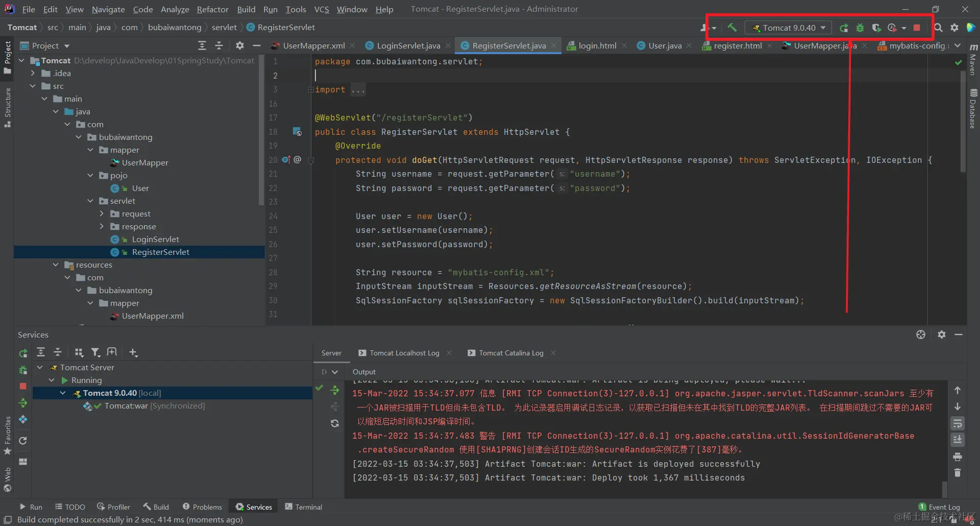
Task: Toggle soft-wrap in the output console
Action: (958, 423)
